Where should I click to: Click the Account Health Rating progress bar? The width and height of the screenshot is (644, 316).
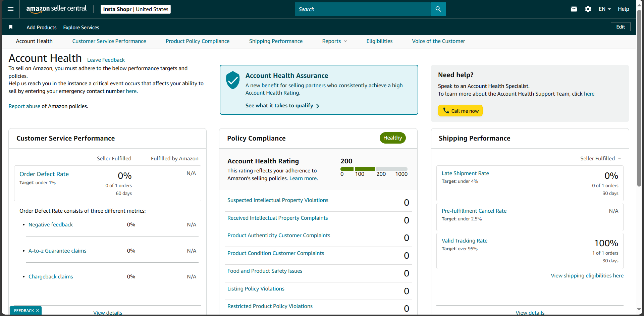pos(374,169)
